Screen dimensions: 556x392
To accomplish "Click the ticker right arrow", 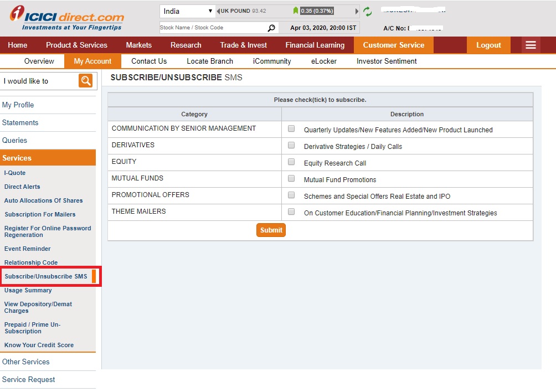I will [357, 11].
